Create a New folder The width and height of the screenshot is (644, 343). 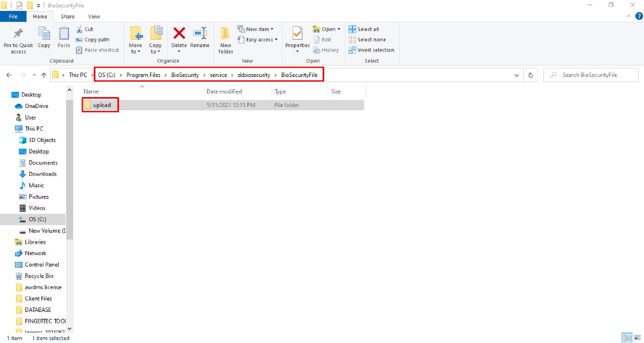(x=226, y=40)
